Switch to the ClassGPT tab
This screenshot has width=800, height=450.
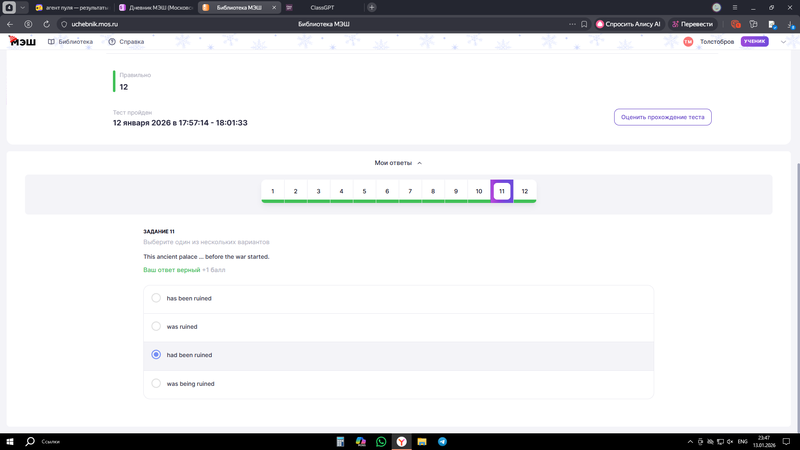click(x=322, y=7)
